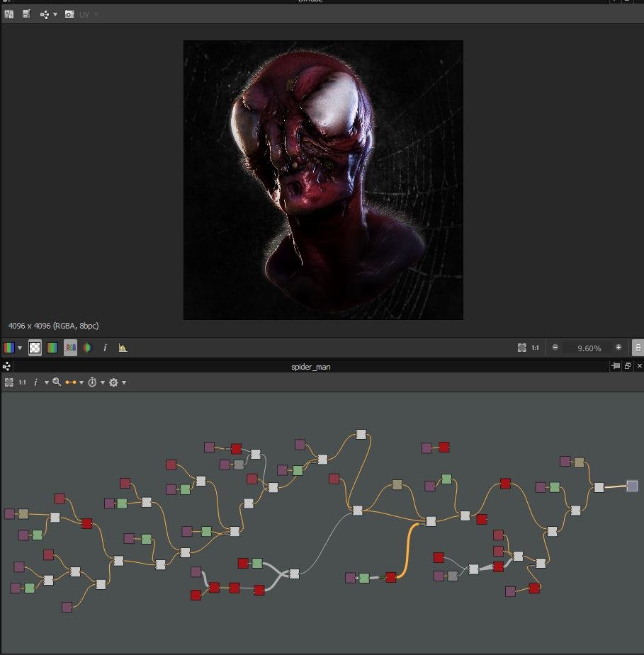This screenshot has height=655, width=644.
Task: Click the histogram icon in the 2D view bottom bar
Action: click(123, 348)
